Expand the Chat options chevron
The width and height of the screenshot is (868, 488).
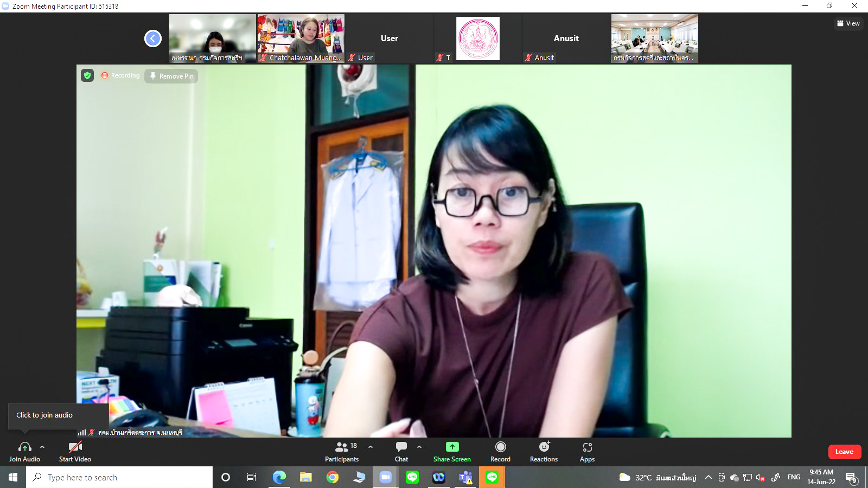[419, 447]
